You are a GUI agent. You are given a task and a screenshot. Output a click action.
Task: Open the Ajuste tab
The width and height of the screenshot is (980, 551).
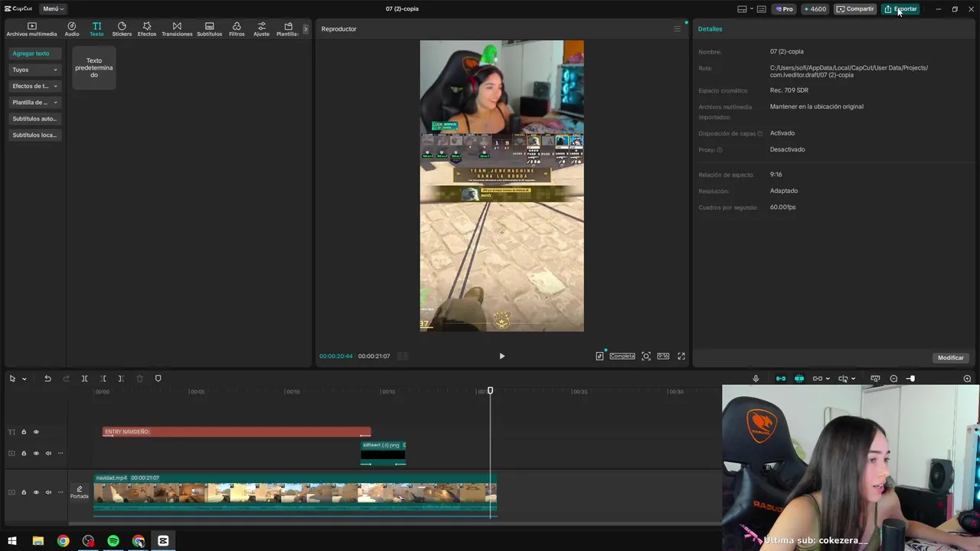(x=262, y=29)
